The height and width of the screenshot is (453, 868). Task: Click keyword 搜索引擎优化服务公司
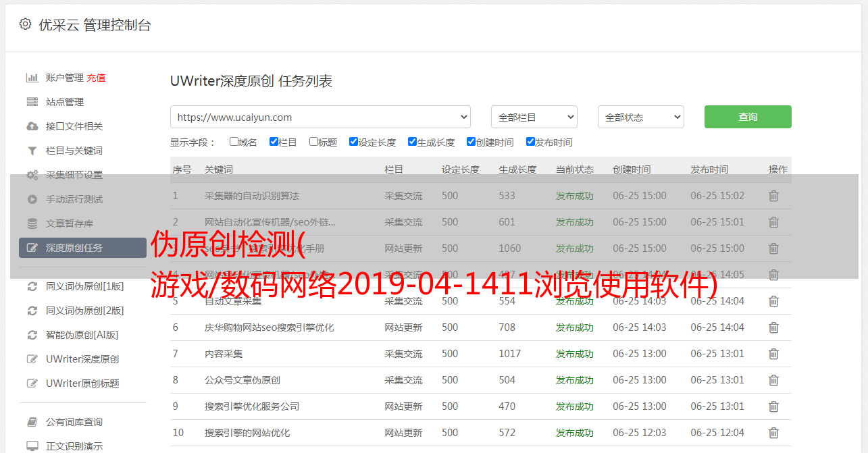(252, 406)
